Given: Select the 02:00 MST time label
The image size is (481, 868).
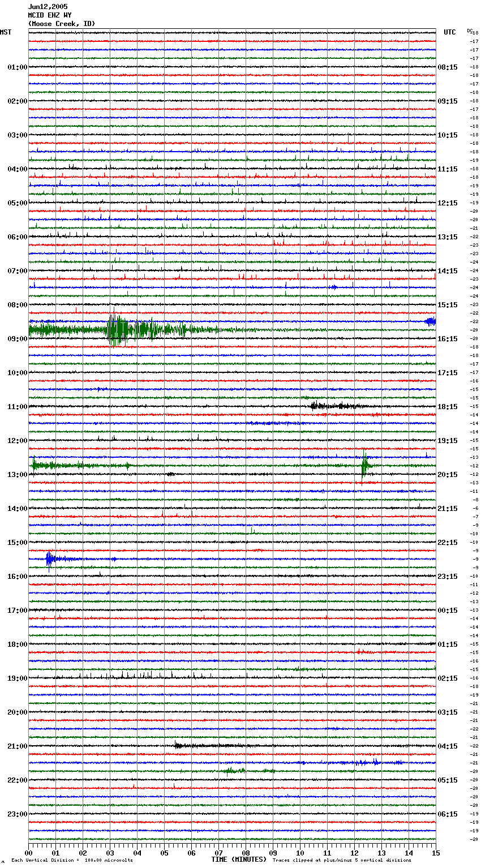Looking at the screenshot, I should (17, 101).
